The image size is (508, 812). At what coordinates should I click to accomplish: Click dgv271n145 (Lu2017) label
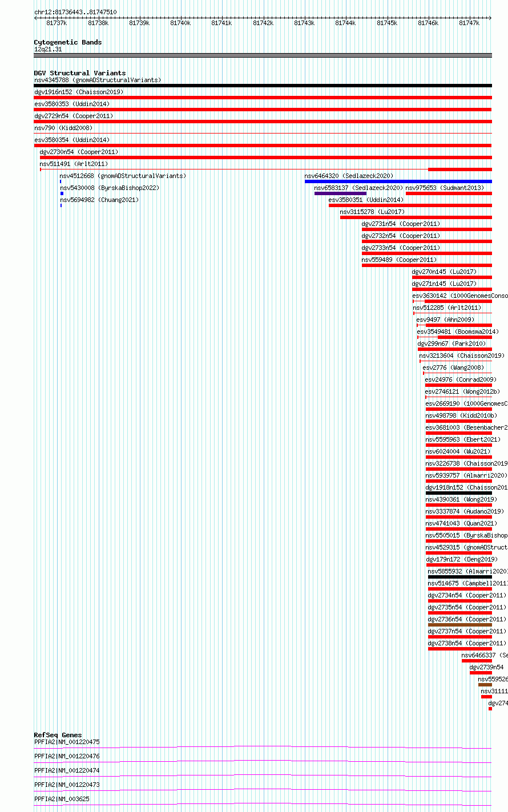click(x=444, y=284)
